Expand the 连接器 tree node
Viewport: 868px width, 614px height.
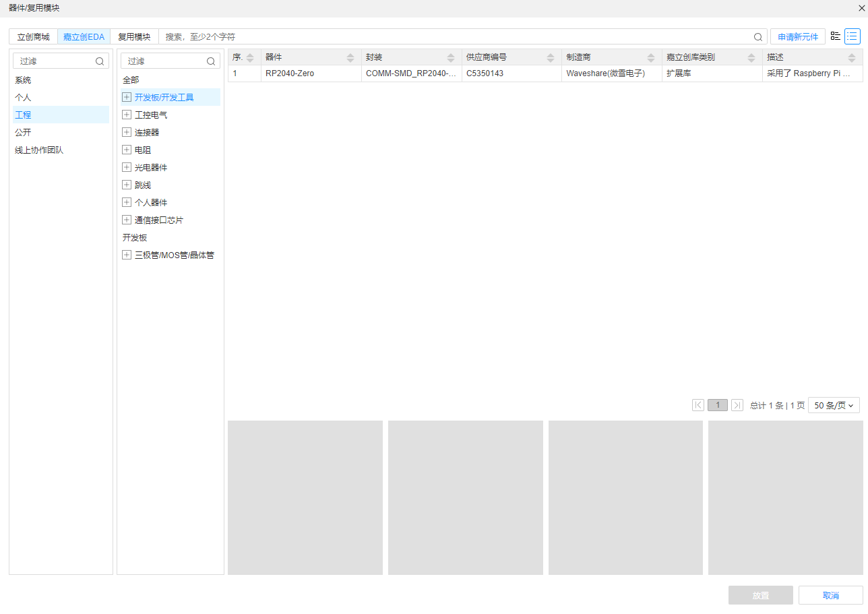point(127,133)
